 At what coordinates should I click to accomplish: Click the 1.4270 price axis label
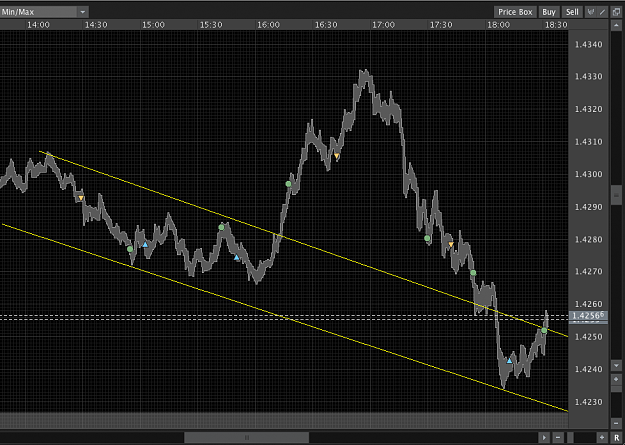(588, 272)
